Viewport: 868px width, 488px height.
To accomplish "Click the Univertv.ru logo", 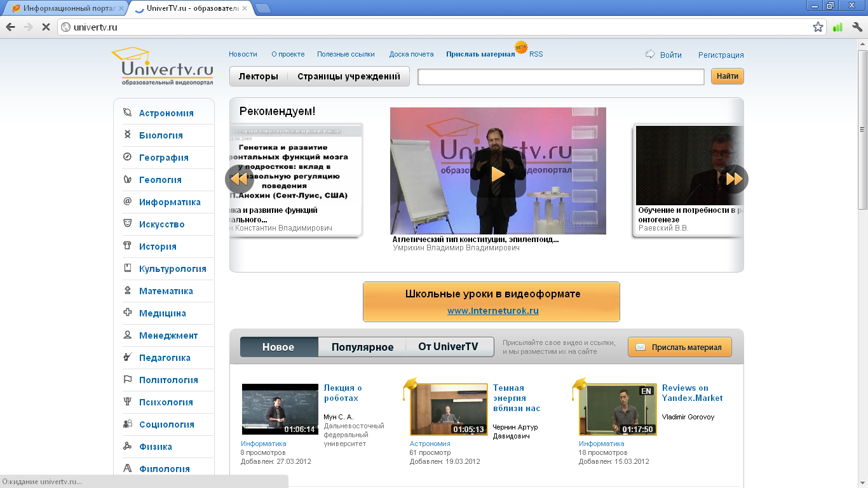I will coord(162,66).
